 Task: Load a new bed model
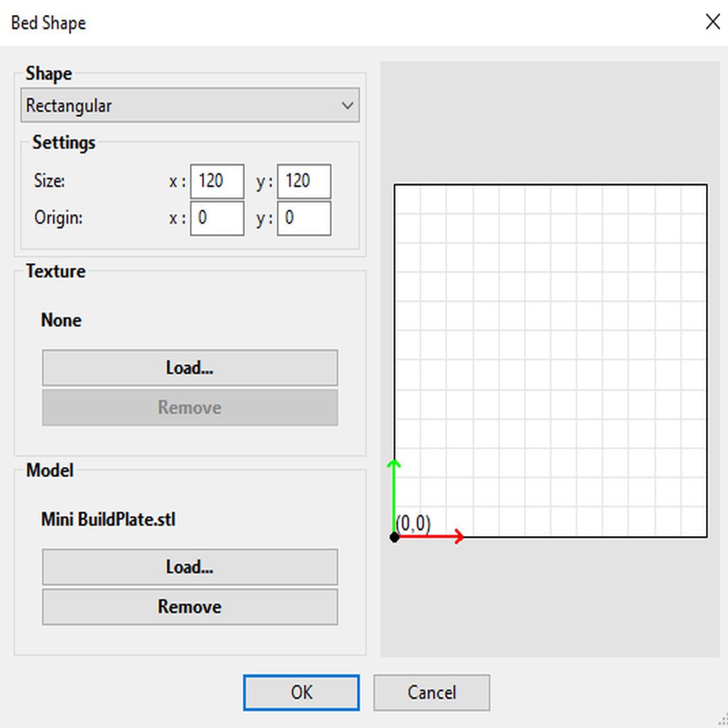[x=189, y=567]
